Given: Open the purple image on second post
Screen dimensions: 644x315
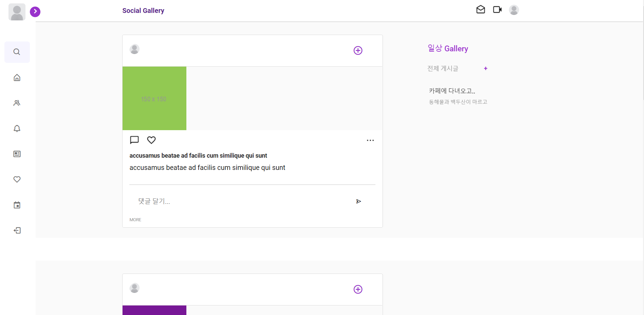Looking at the screenshot, I should tap(154, 310).
